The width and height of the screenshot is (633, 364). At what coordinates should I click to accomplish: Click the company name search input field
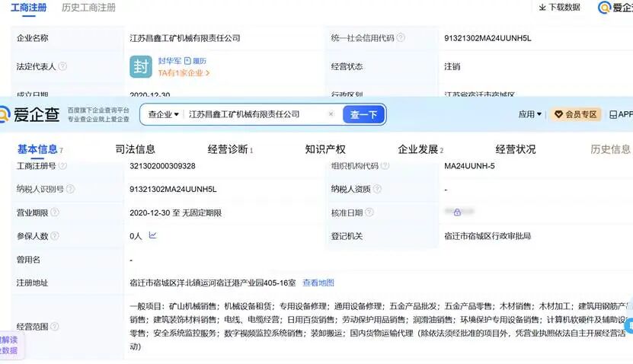[x=257, y=115]
